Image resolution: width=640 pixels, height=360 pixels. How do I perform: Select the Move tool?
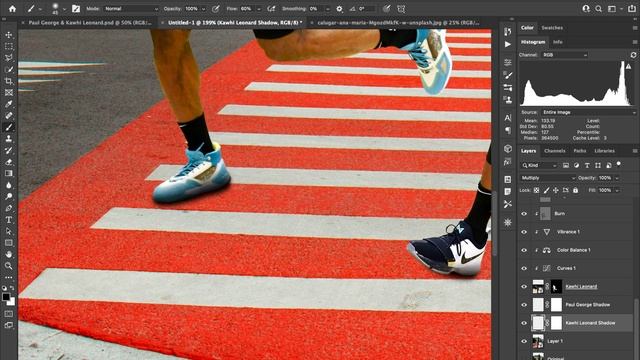pyautogui.click(x=9, y=35)
